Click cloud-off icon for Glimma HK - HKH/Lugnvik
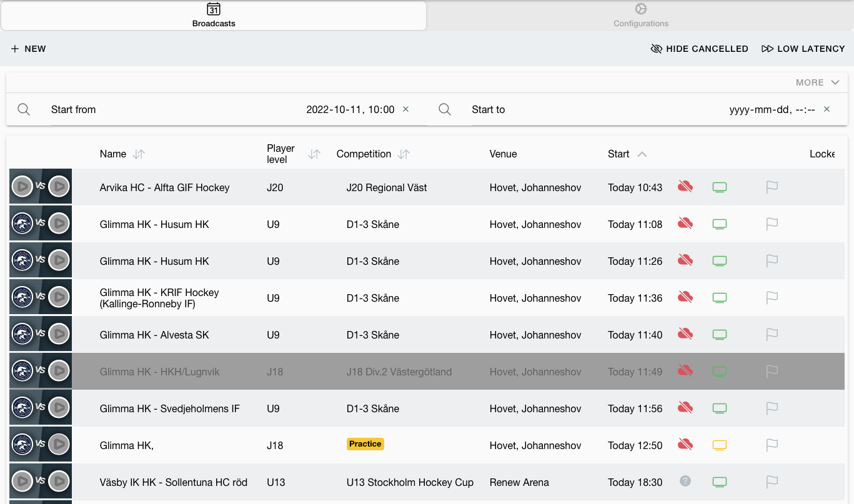The height and width of the screenshot is (504, 854). tap(685, 371)
